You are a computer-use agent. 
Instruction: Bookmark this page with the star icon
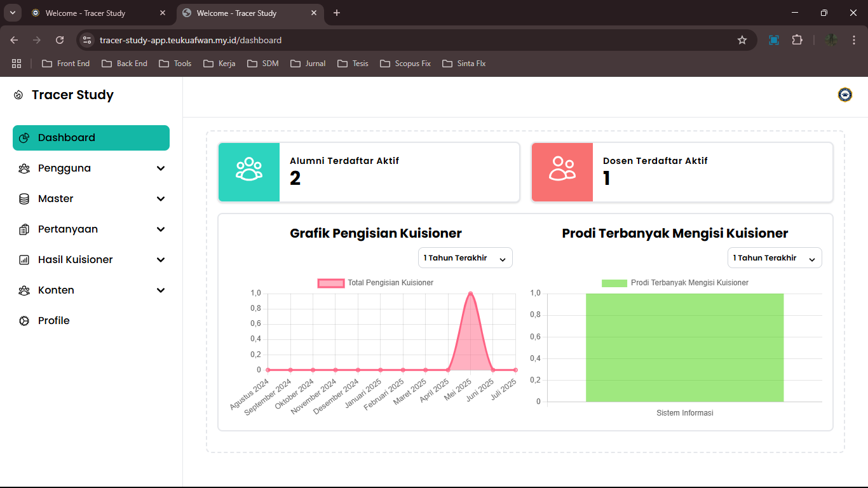(742, 40)
